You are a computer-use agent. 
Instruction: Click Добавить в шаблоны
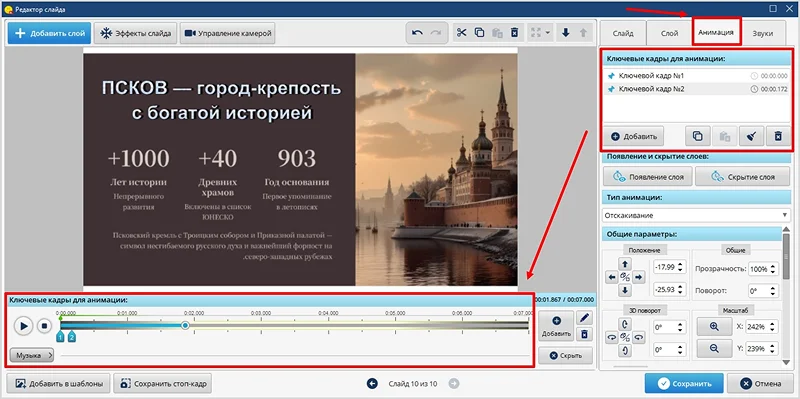click(57, 383)
